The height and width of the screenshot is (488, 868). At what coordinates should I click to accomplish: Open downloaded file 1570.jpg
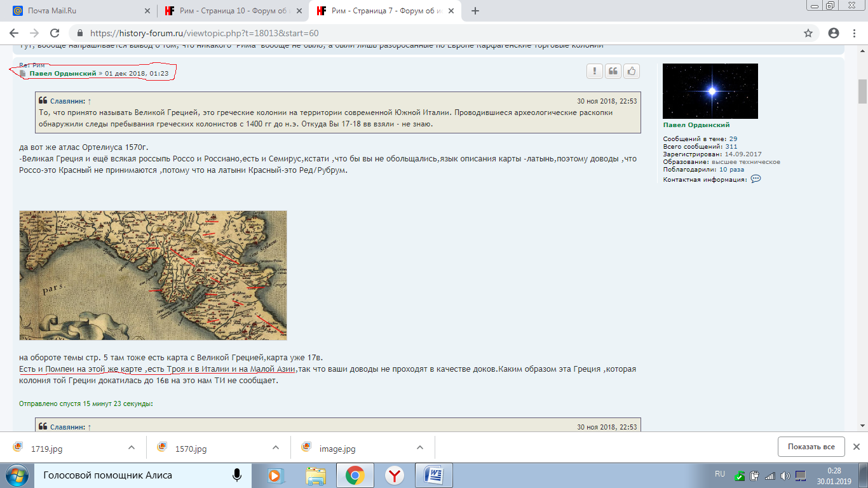(191, 449)
